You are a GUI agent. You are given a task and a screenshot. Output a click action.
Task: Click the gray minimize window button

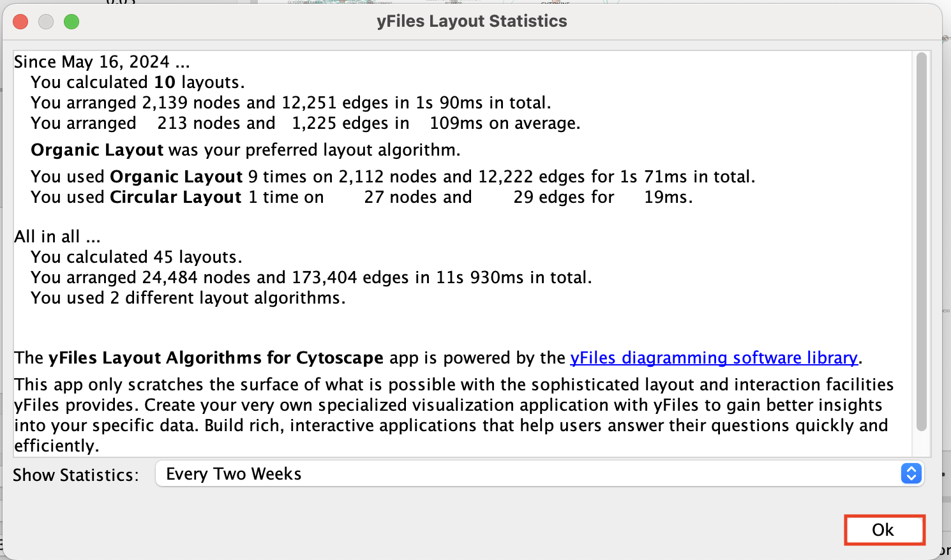(x=46, y=22)
